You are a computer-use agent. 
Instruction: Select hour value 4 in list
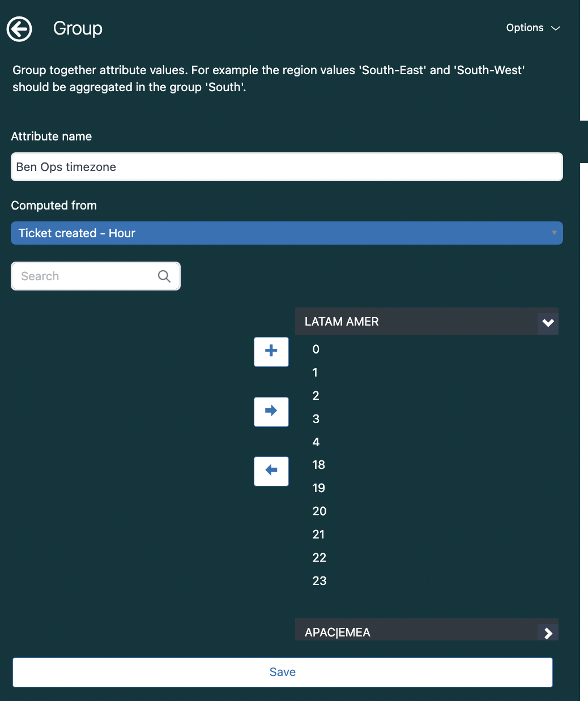point(316,442)
